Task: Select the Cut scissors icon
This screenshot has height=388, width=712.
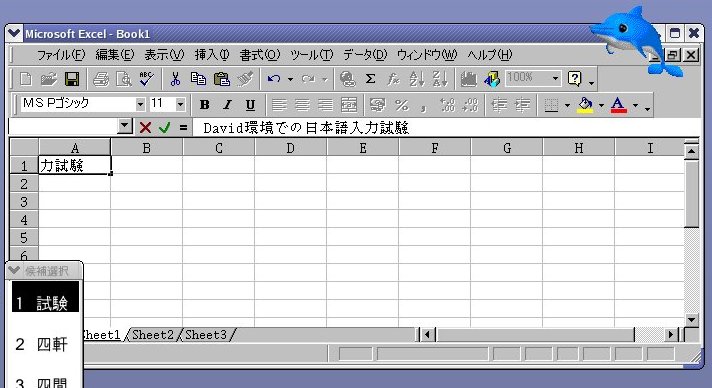Action: tap(175, 79)
